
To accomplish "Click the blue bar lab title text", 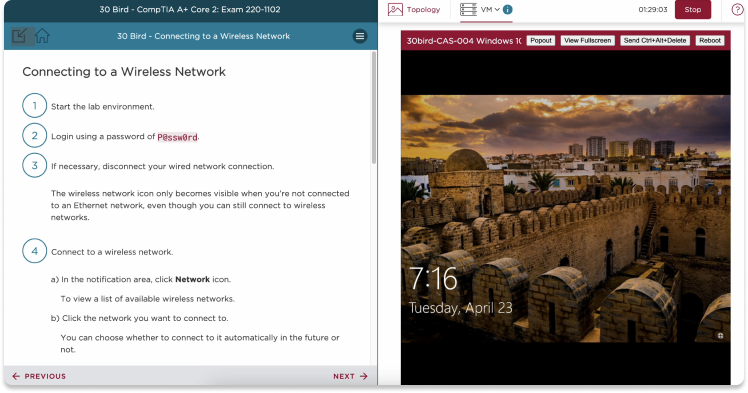I will coord(203,36).
